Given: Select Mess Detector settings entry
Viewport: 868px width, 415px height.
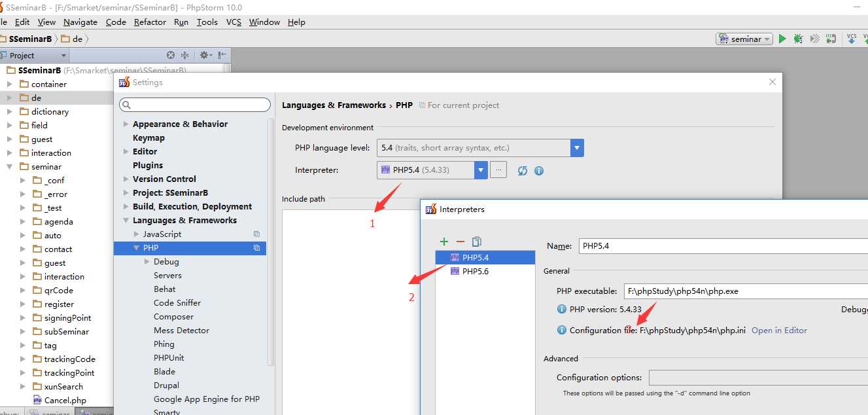Looking at the screenshot, I should click(181, 330).
